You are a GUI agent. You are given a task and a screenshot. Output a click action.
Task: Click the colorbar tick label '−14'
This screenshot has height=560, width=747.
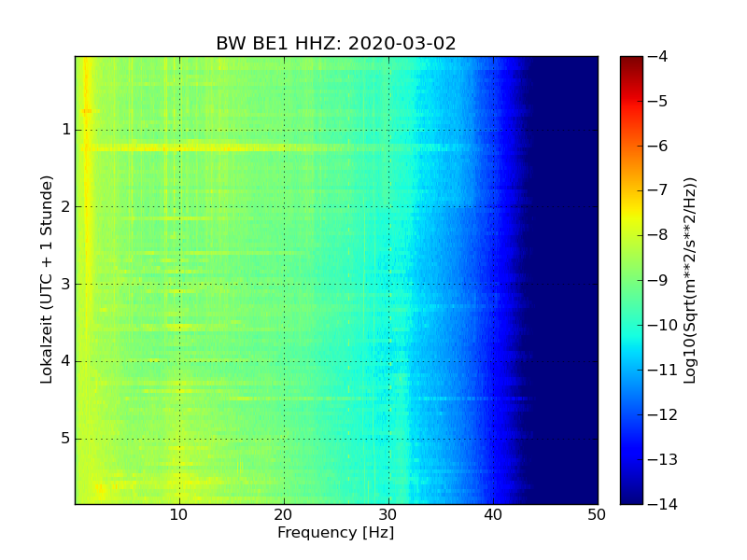663,504
